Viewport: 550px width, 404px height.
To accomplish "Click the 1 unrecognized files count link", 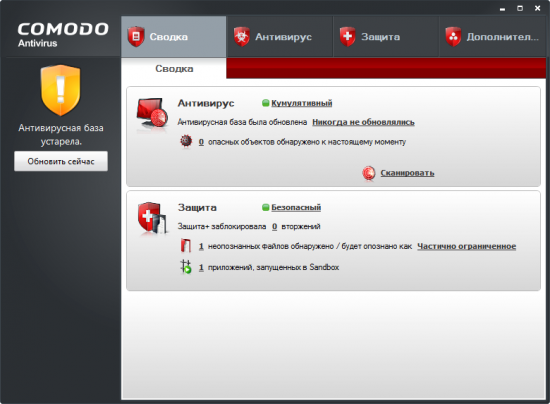I will pyautogui.click(x=201, y=247).
